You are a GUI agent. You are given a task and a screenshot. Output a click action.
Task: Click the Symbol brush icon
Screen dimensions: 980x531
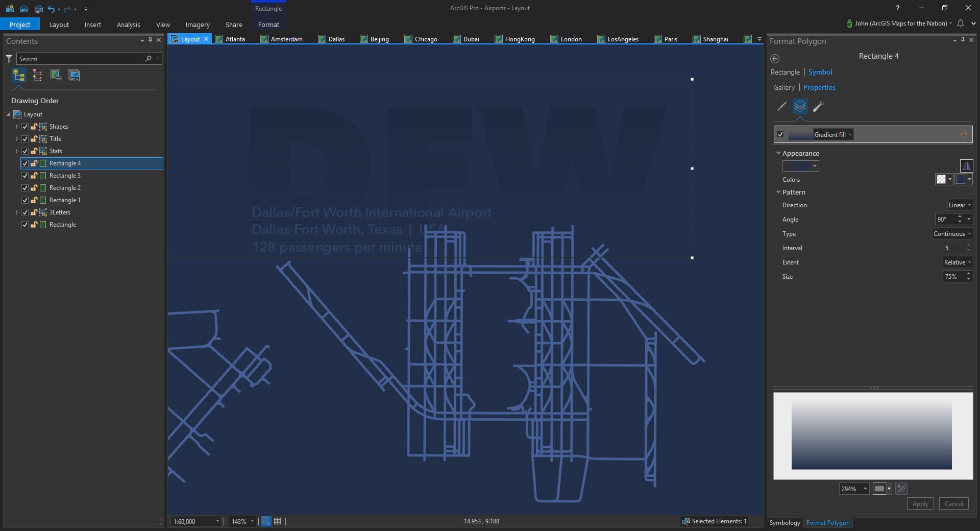tap(781, 106)
